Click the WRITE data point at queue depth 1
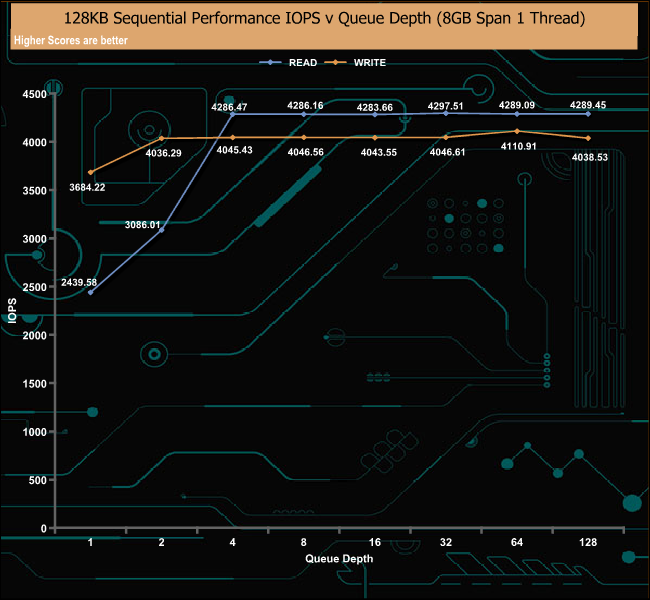Viewport: 650px width, 600px height. 91,172
